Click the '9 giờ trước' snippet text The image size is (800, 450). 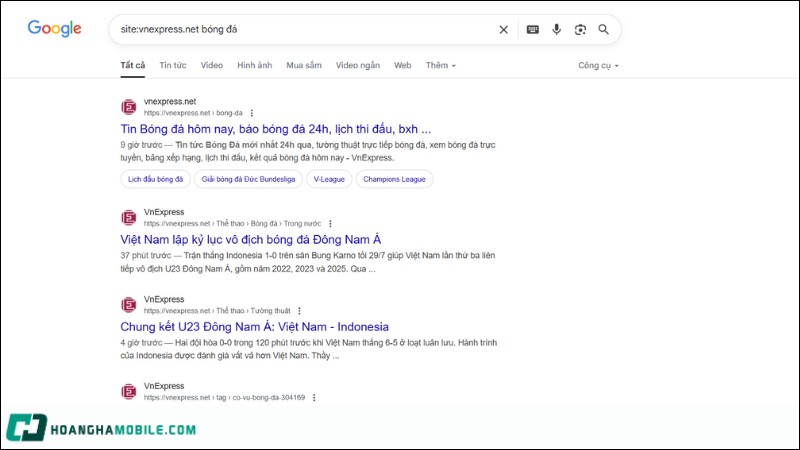[x=141, y=145]
